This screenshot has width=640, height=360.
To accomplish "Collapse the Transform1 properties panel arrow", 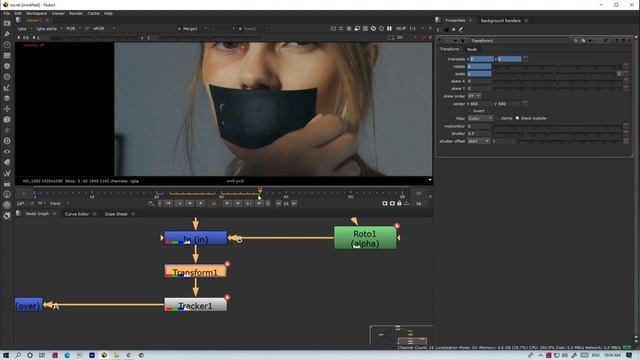I will [x=440, y=41].
